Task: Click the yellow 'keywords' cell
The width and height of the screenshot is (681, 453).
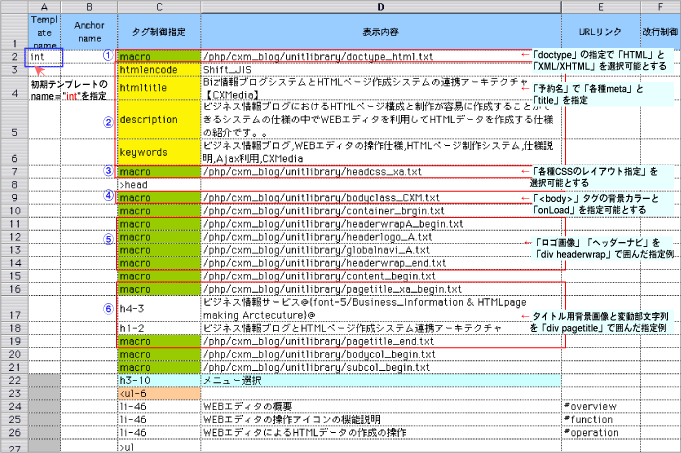Action: pyautogui.click(x=159, y=152)
